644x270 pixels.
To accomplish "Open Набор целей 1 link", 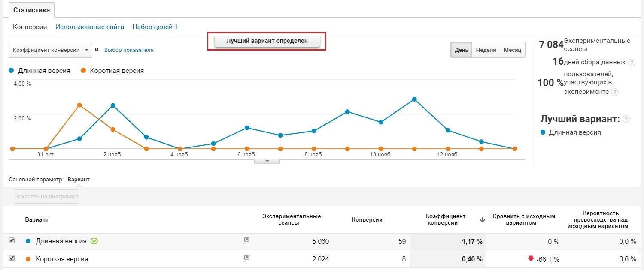I will [x=155, y=27].
